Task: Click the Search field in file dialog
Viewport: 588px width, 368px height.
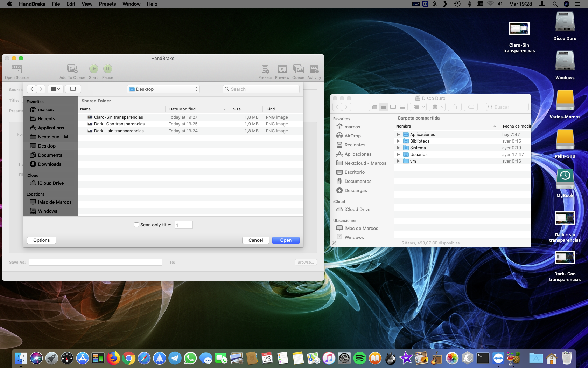Action: 261,89
